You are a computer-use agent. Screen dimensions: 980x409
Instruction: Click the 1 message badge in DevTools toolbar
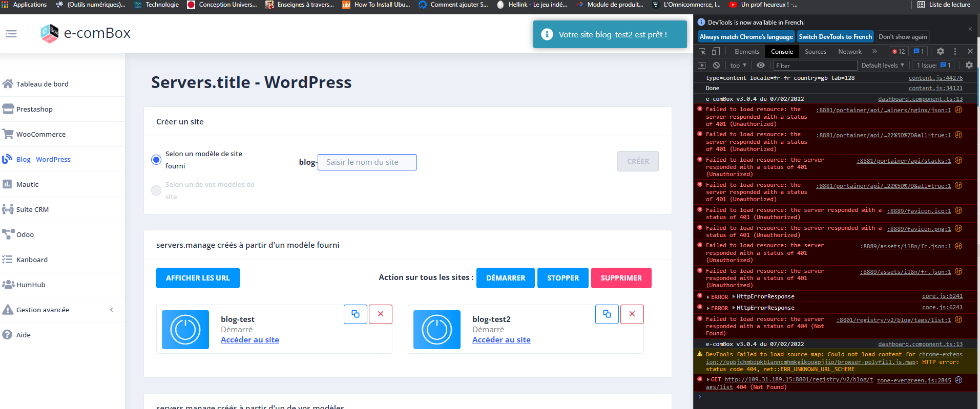919,51
